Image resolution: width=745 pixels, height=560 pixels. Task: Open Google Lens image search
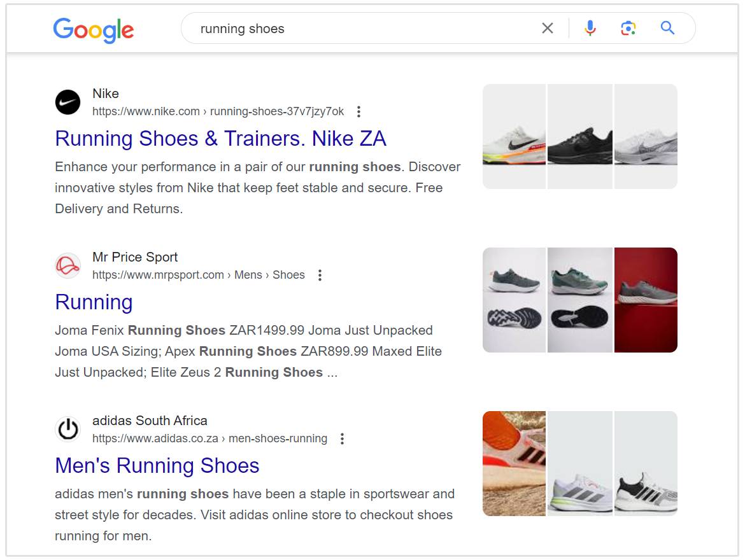coord(628,28)
